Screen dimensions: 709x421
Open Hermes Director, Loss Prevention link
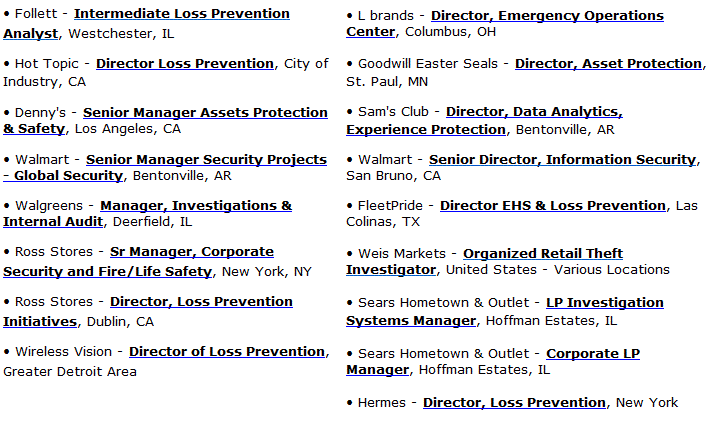click(x=514, y=403)
